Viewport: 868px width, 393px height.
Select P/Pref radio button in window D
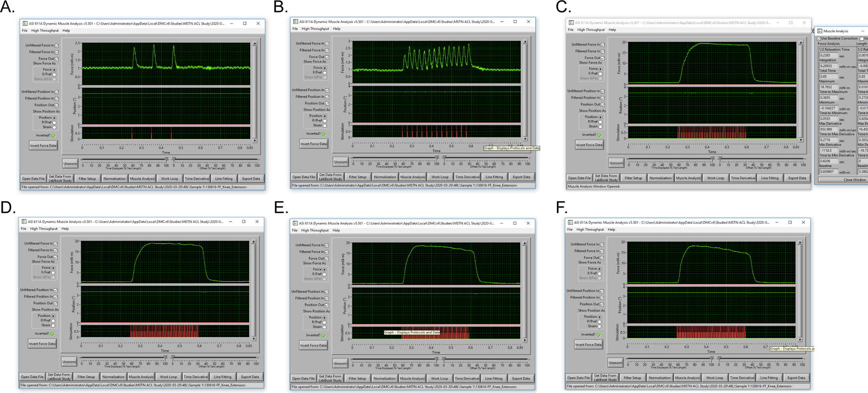(x=53, y=321)
